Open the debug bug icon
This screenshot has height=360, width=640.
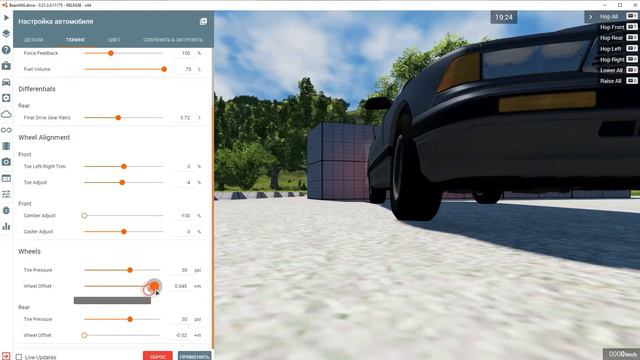(6, 211)
